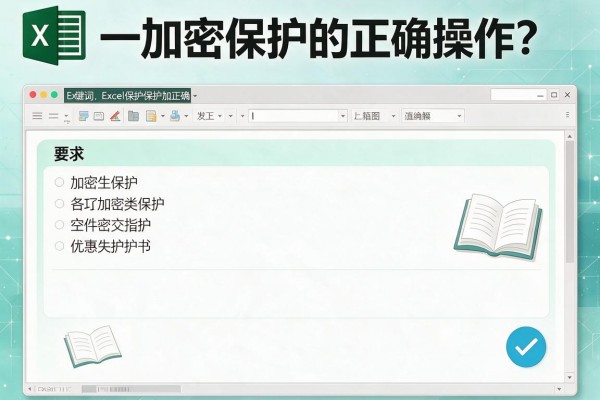Click the vertical scrollbar thumb

pos(569,202)
